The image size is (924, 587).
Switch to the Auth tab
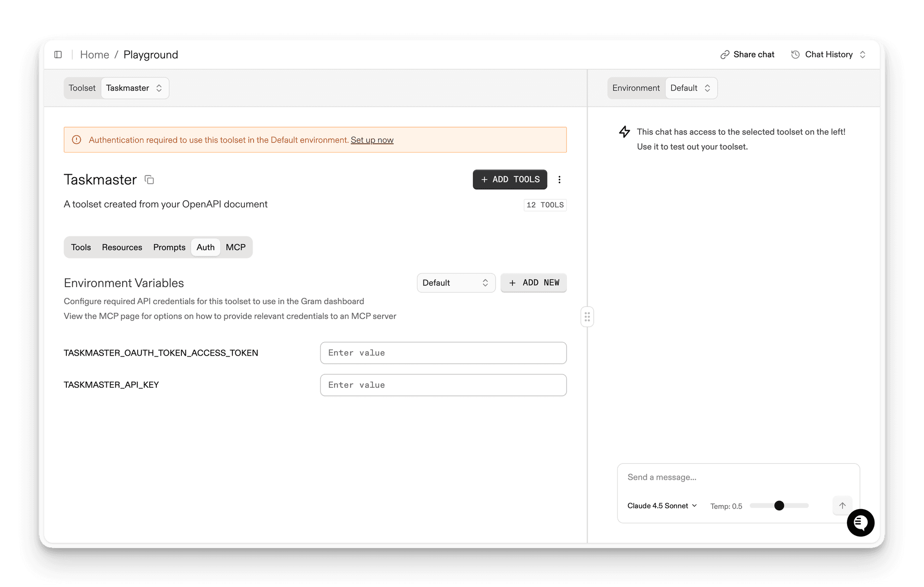pos(205,247)
